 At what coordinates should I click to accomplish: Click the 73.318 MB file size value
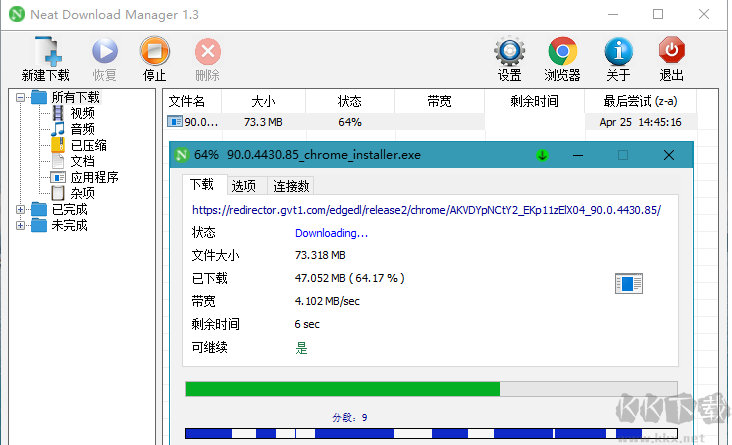[x=320, y=255]
